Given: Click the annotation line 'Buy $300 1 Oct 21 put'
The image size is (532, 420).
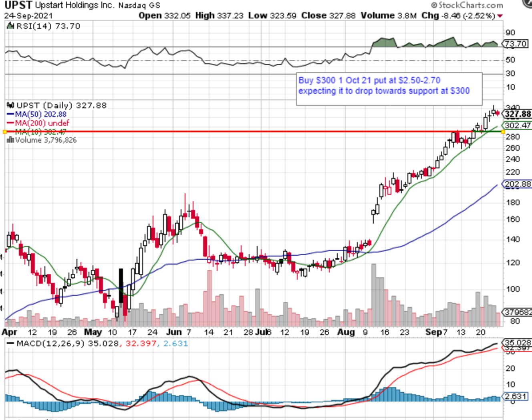Looking at the screenshot, I should point(369,80).
